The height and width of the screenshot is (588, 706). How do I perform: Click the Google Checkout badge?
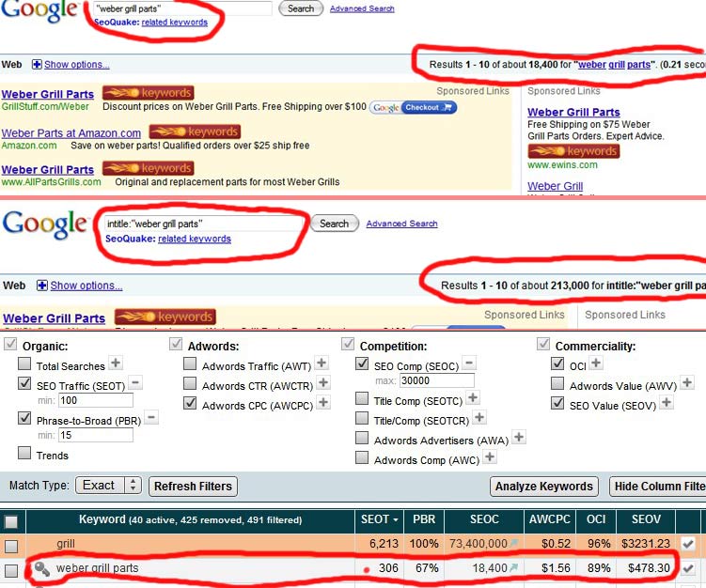coord(413,107)
